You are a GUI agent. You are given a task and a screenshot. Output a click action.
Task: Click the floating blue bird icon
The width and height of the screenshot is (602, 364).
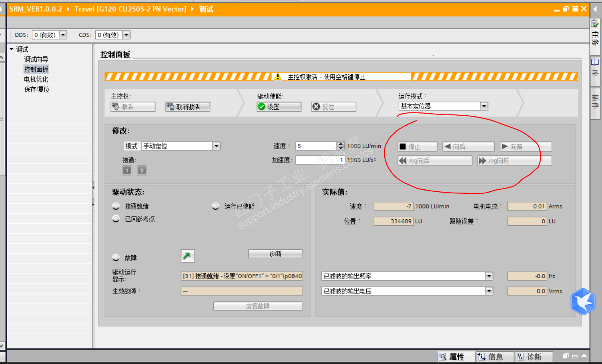coord(583,302)
